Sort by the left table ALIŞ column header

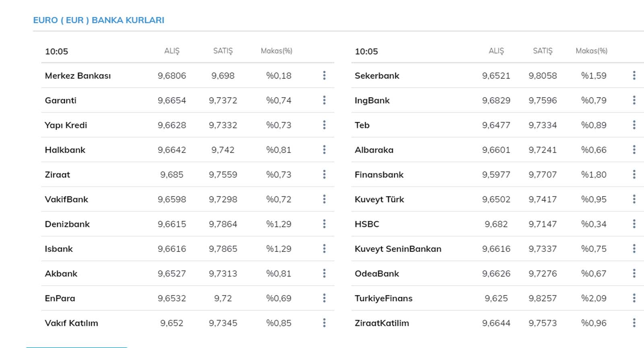[172, 51]
